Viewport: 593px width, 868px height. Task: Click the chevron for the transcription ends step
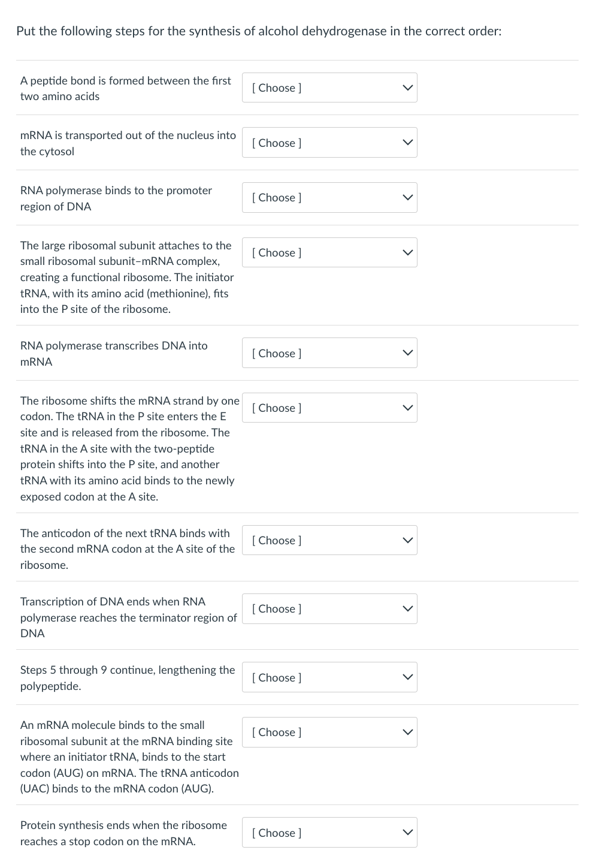coord(407,609)
